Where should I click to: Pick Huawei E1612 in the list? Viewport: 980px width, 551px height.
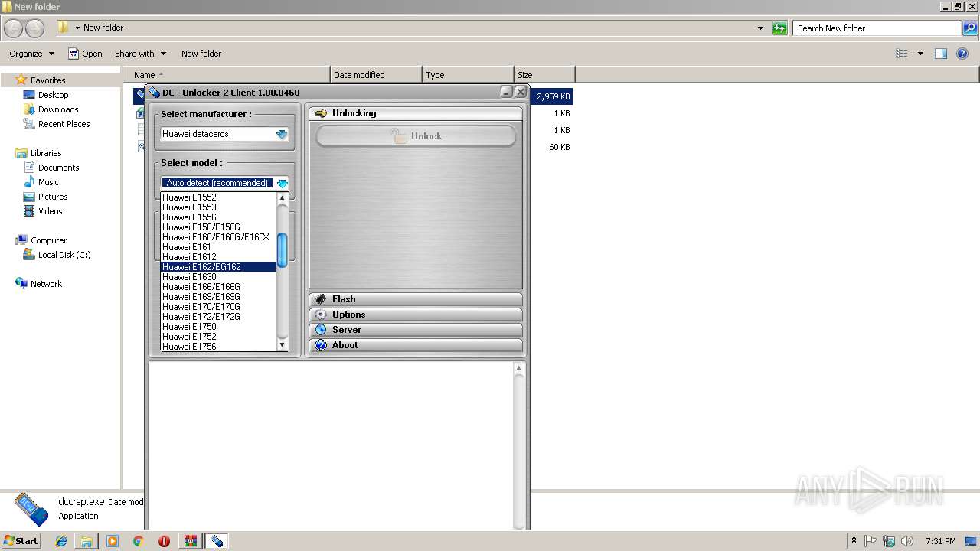coord(218,257)
